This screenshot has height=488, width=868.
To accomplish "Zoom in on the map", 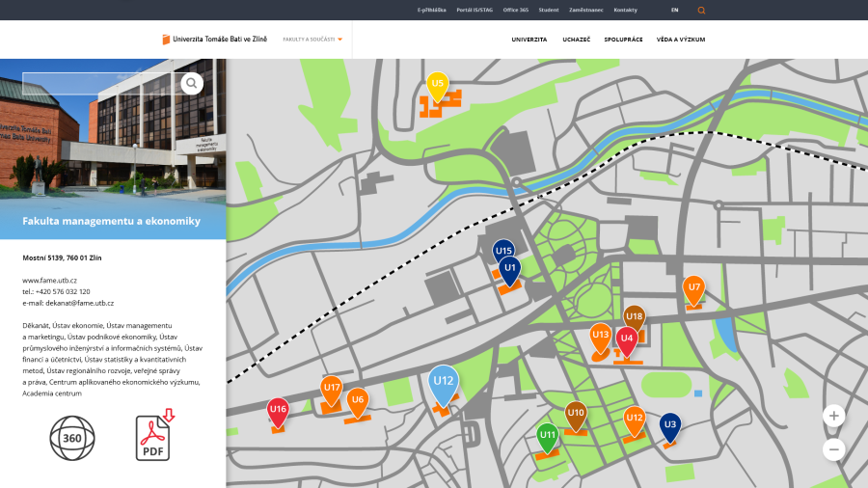I will pyautogui.click(x=834, y=416).
